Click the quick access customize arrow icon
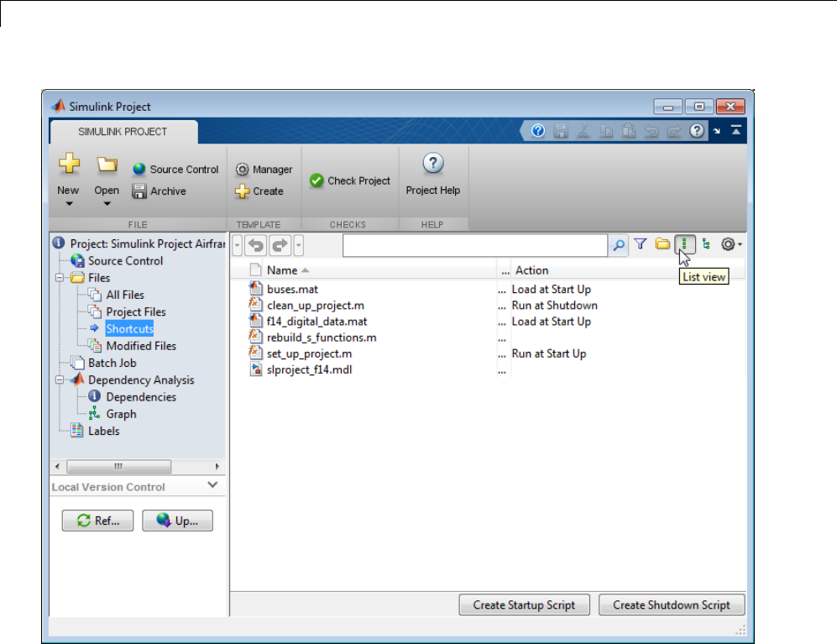The height and width of the screenshot is (644, 837). click(x=716, y=131)
